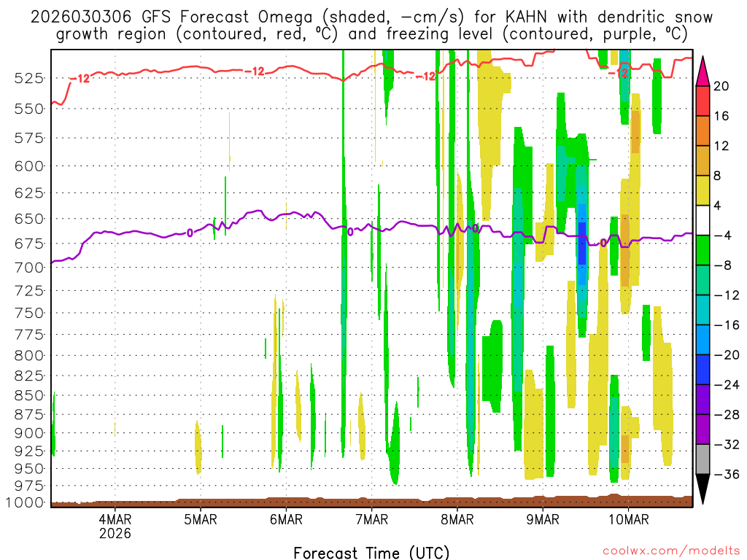Click the 900 pressure level label
Viewport: 747px width, 560px height.
[29, 433]
